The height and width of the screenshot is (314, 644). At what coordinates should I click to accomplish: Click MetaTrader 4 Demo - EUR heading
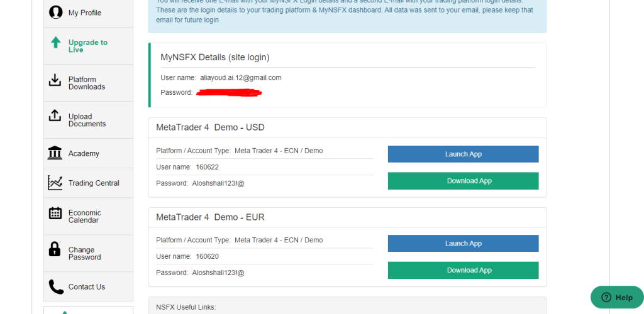[x=210, y=217]
